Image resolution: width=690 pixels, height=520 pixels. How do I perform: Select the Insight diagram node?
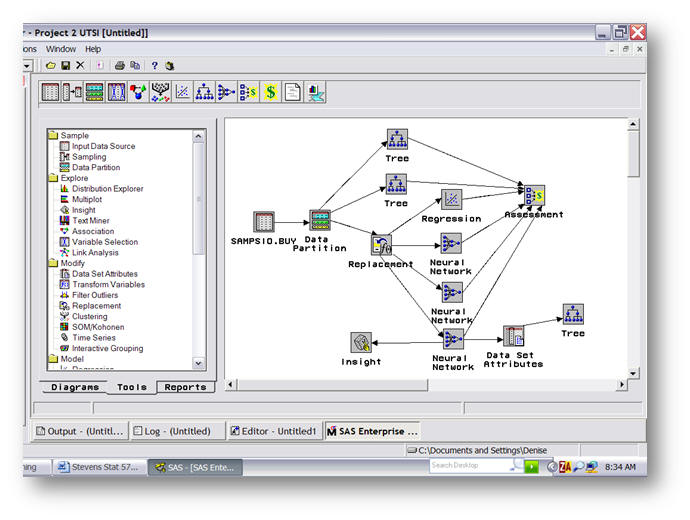[361, 342]
